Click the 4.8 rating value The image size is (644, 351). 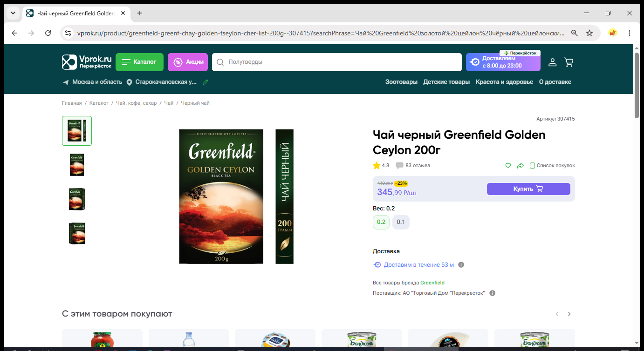pos(385,165)
